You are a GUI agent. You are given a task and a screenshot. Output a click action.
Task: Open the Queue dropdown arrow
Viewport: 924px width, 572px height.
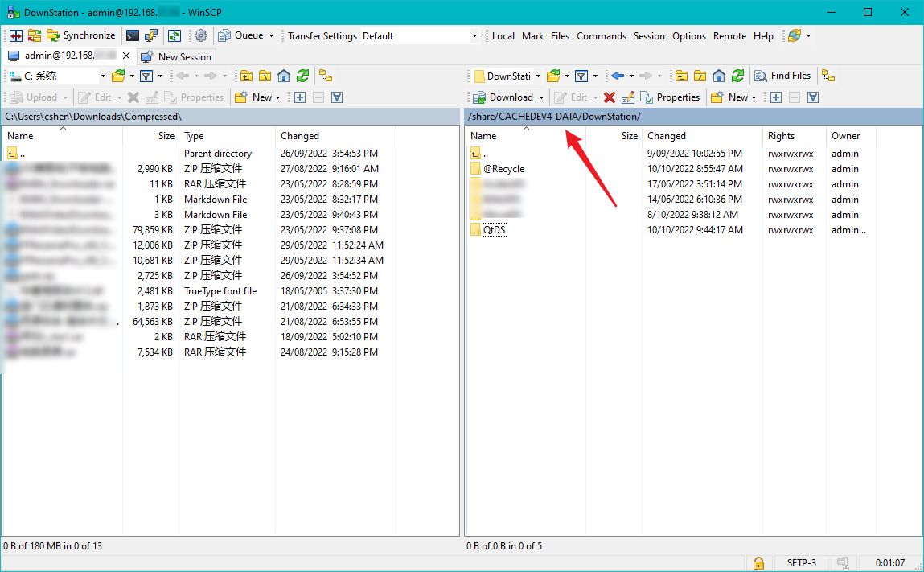click(x=271, y=36)
